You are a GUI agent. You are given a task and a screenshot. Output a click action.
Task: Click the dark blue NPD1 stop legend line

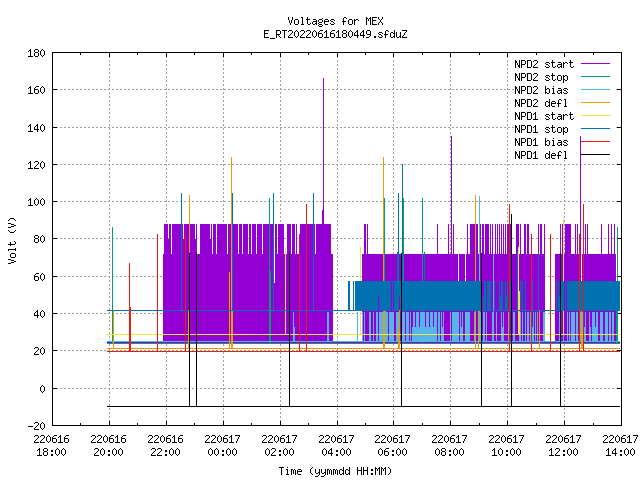[x=595, y=129]
